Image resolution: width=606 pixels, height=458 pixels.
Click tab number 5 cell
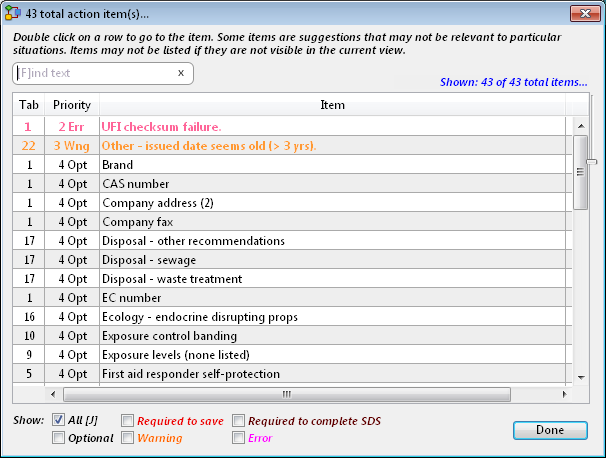click(29, 373)
